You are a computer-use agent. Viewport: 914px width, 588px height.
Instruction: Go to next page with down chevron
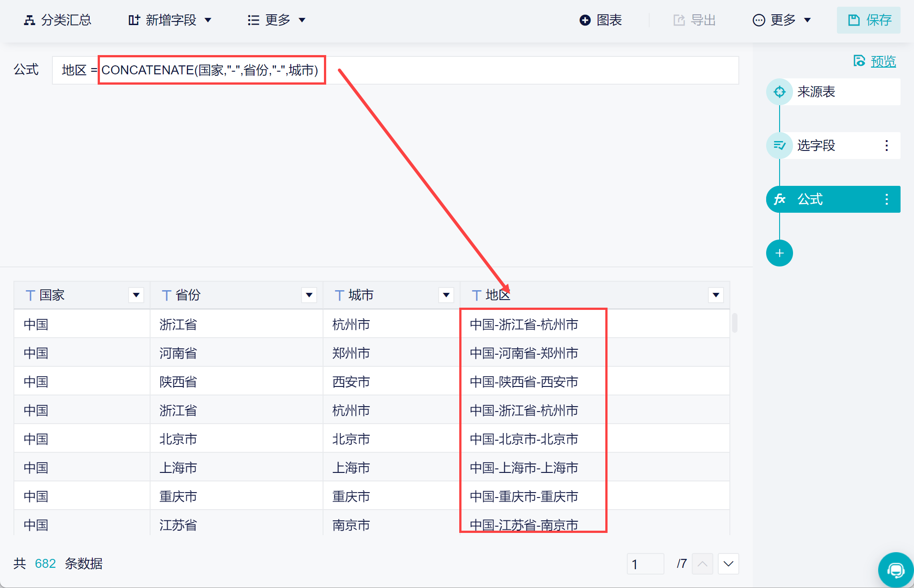[728, 564]
